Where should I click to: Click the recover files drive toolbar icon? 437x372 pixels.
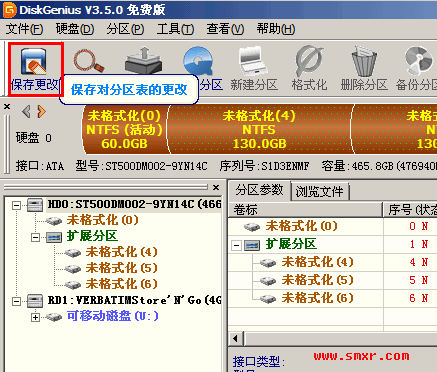(x=144, y=60)
